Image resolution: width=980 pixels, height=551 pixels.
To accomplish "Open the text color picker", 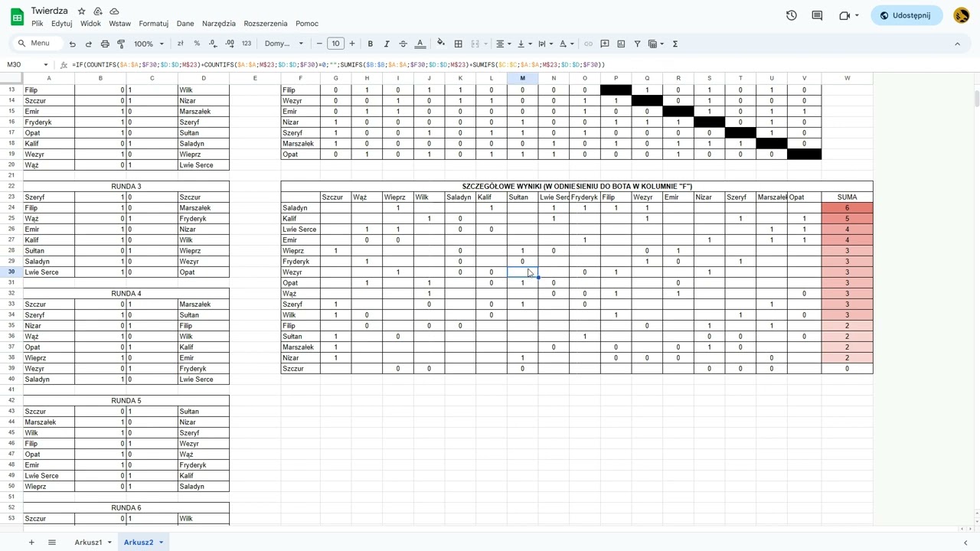I will point(420,44).
